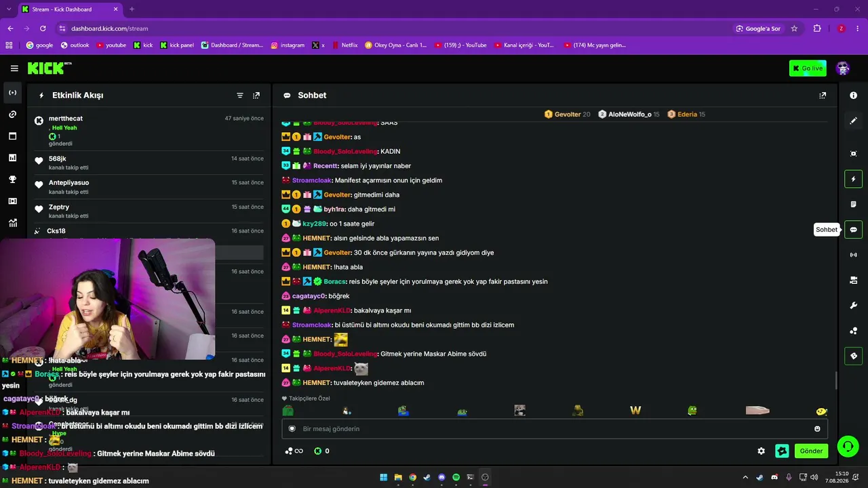Open the browser extensions puzzle icon
This screenshot has width=868, height=488.
pos(817,28)
